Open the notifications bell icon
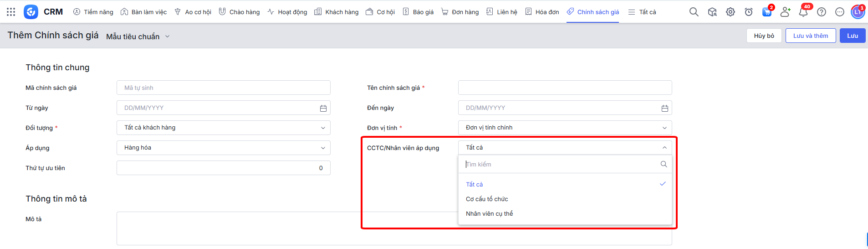 point(803,12)
